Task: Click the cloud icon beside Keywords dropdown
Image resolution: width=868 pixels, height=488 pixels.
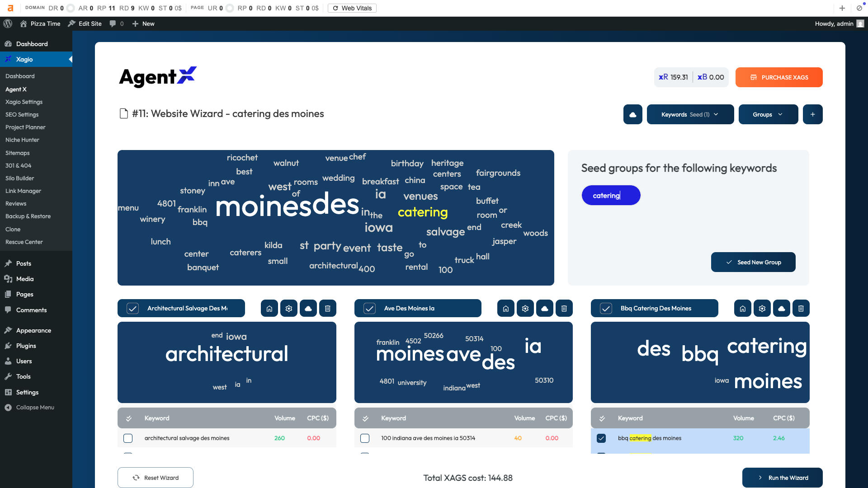Action: (632, 114)
